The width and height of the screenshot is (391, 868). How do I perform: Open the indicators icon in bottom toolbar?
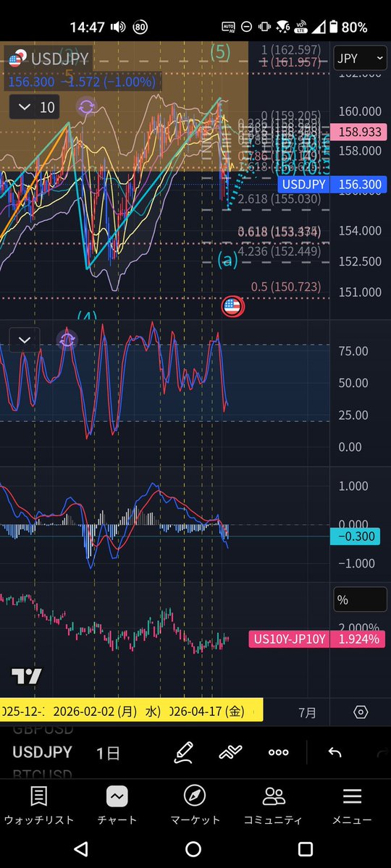click(x=231, y=752)
